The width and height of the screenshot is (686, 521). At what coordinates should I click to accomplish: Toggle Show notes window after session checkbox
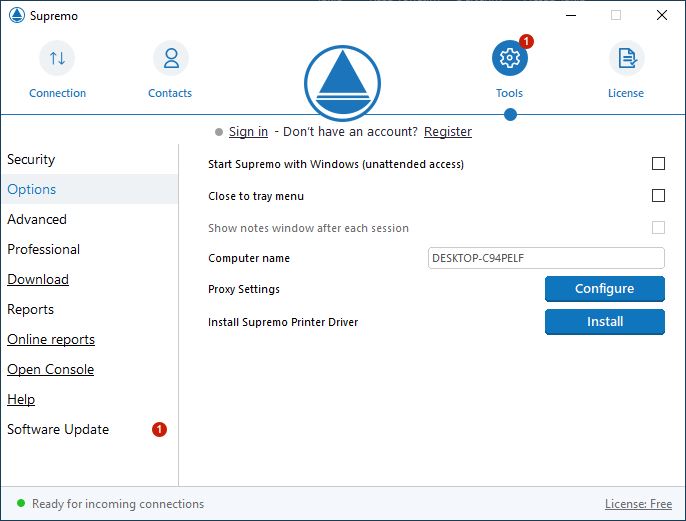tap(658, 227)
